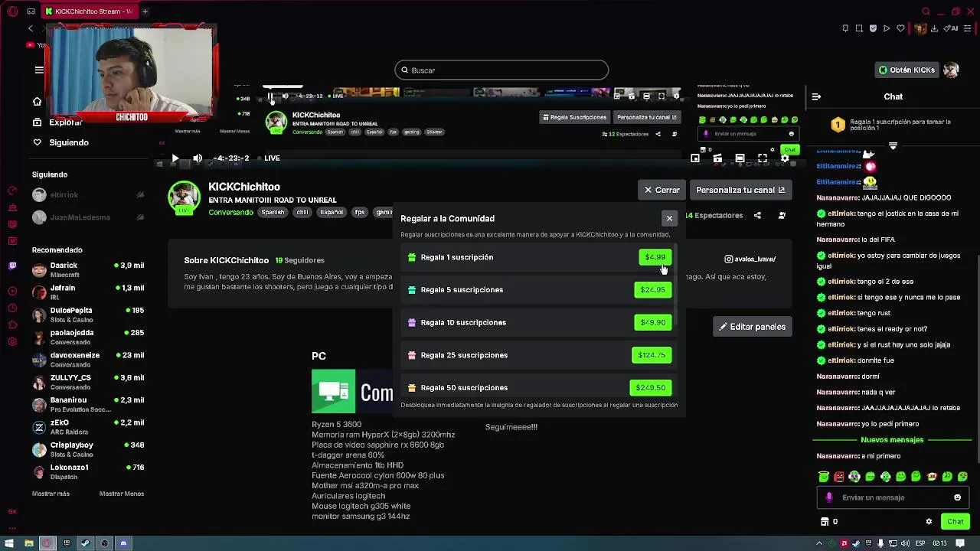Open Personaliza tu canal link

(740, 190)
